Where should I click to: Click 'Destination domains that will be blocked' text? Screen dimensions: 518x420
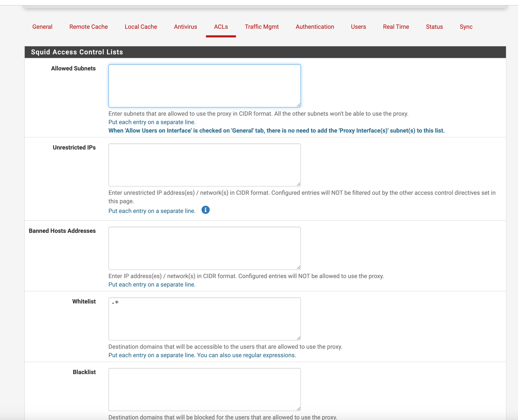coord(223,417)
